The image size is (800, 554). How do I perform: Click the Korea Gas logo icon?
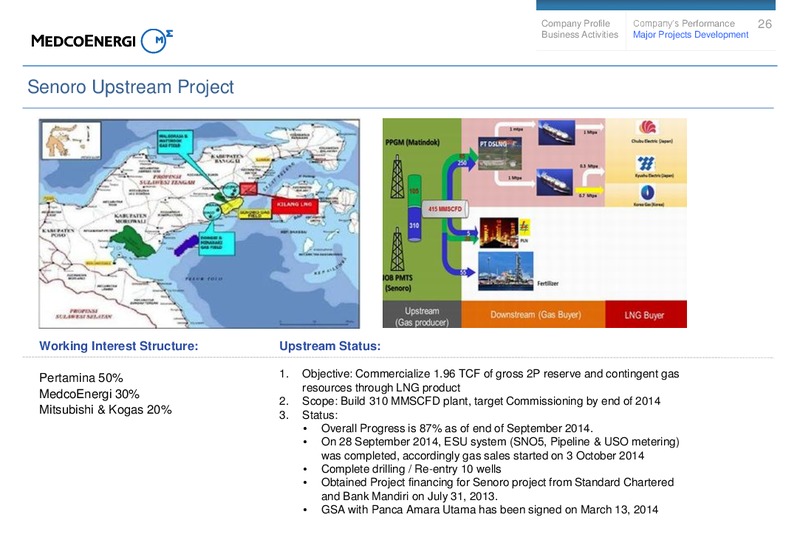pyautogui.click(x=647, y=193)
